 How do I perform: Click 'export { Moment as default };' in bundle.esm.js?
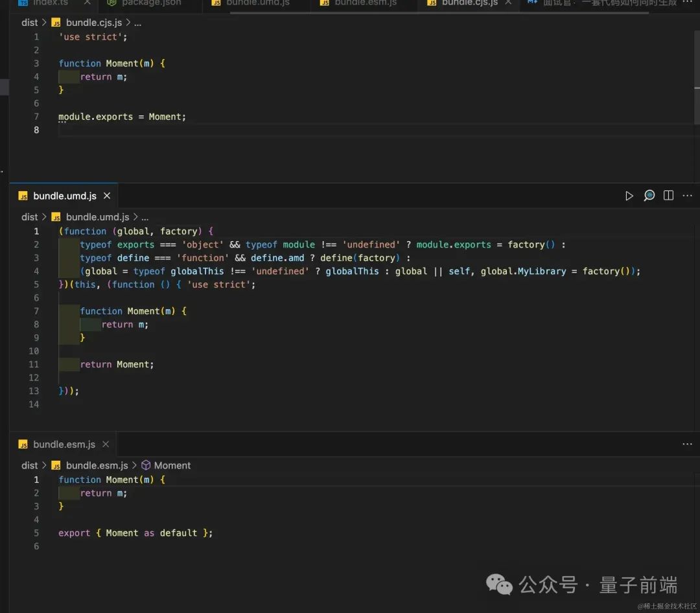135,533
